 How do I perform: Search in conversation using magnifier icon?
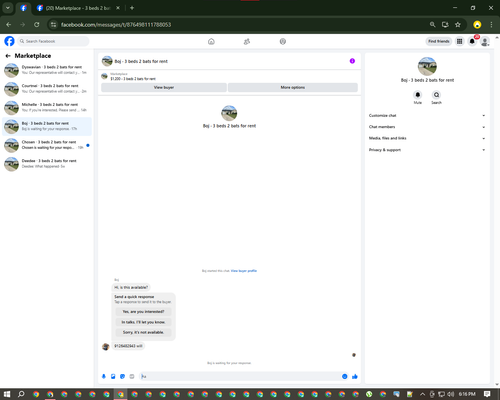click(436, 95)
